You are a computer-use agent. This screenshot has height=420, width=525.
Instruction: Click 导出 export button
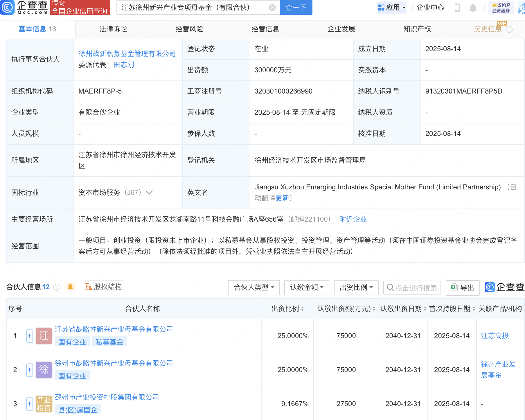pos(463,288)
